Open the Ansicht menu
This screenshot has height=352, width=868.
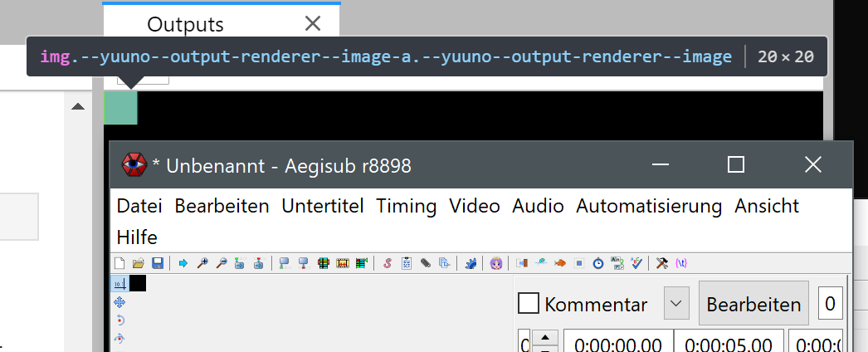(767, 206)
